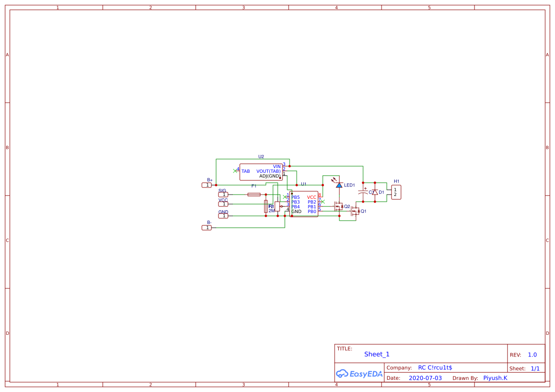555x392 pixels.
Task: Select the polarized capacitor C1
Action: 363,192
